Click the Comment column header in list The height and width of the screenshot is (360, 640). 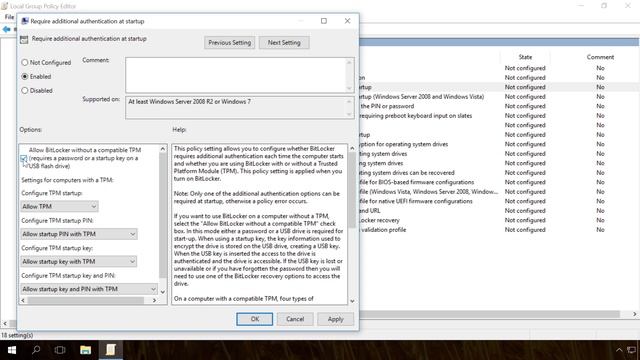point(600,57)
